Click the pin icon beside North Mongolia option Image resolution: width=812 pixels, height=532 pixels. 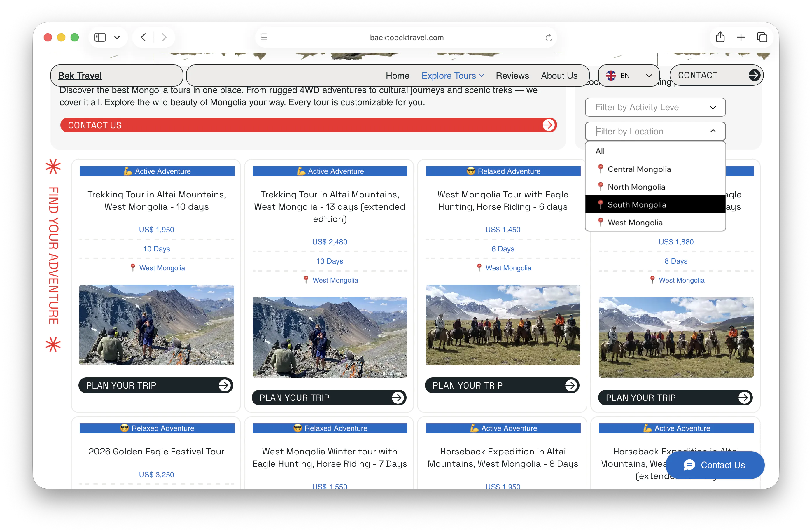coord(601,186)
